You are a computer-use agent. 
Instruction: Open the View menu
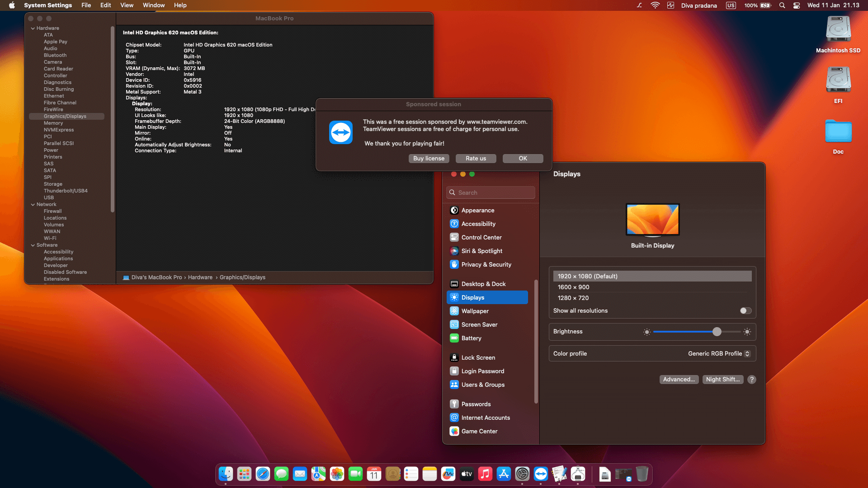point(127,5)
